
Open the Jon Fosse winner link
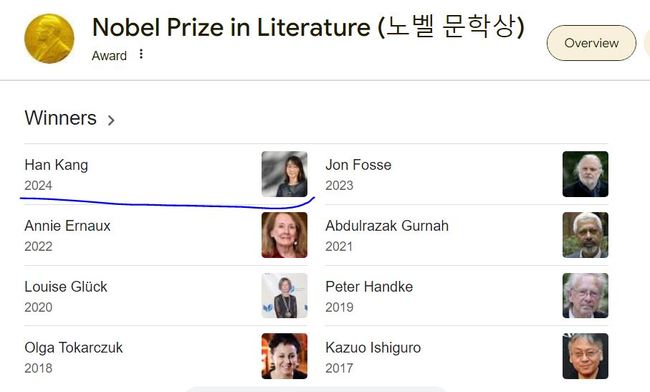click(359, 165)
